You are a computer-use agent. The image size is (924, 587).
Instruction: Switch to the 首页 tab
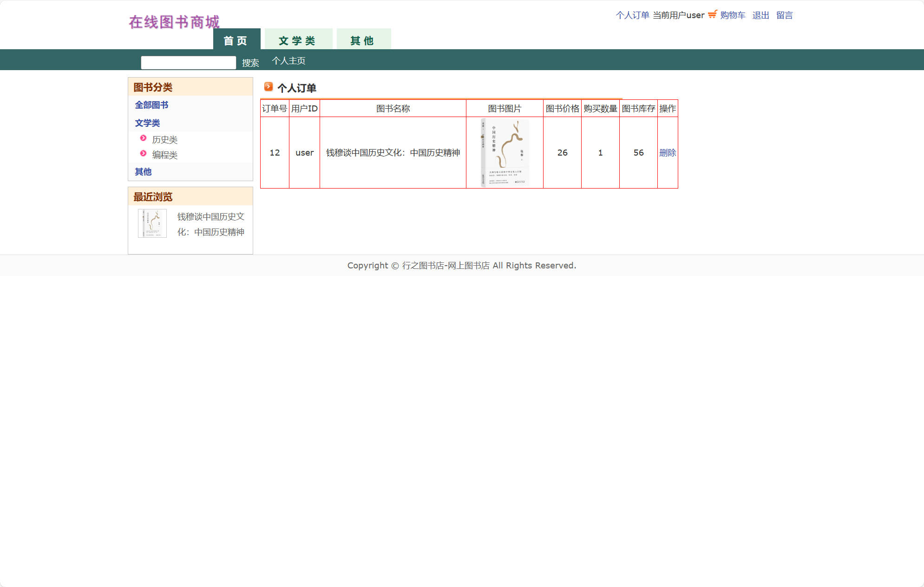pyautogui.click(x=236, y=40)
